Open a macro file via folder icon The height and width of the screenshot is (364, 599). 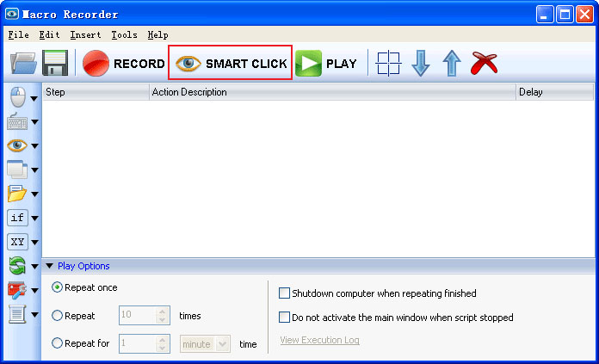tap(23, 63)
